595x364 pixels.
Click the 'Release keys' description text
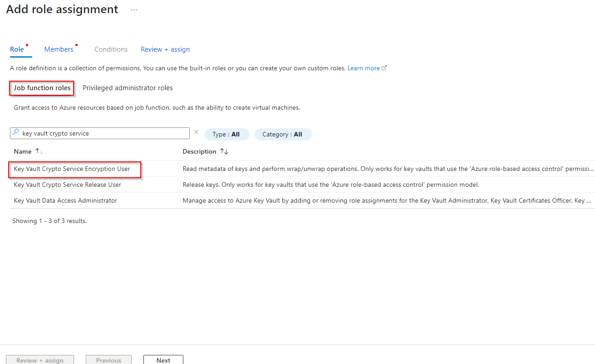(x=331, y=184)
